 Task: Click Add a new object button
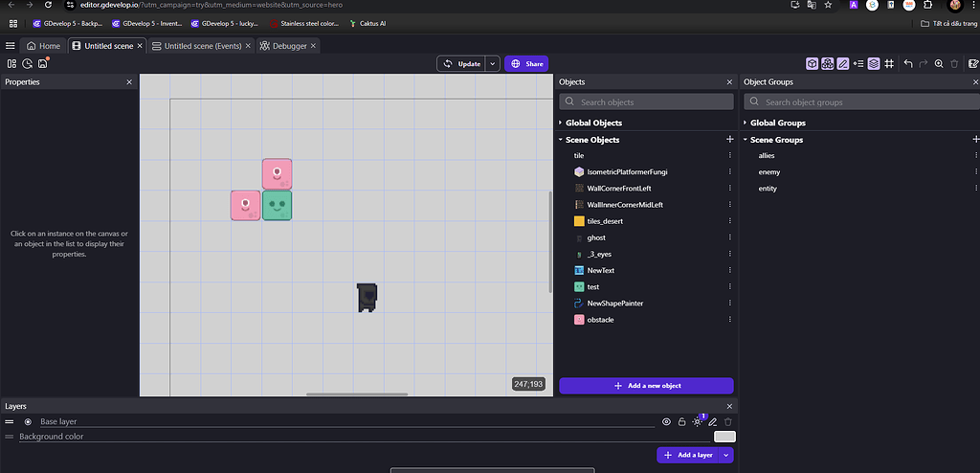(646, 386)
